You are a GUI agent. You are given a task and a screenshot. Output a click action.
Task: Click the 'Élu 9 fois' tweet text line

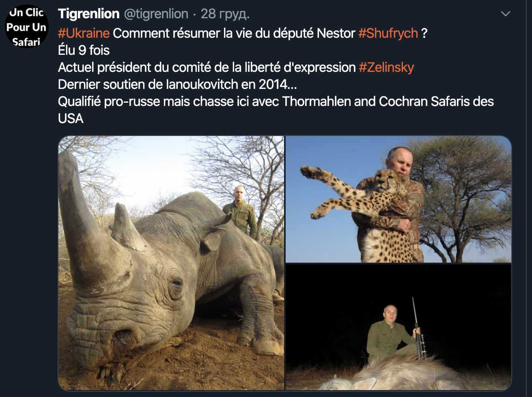click(84, 50)
